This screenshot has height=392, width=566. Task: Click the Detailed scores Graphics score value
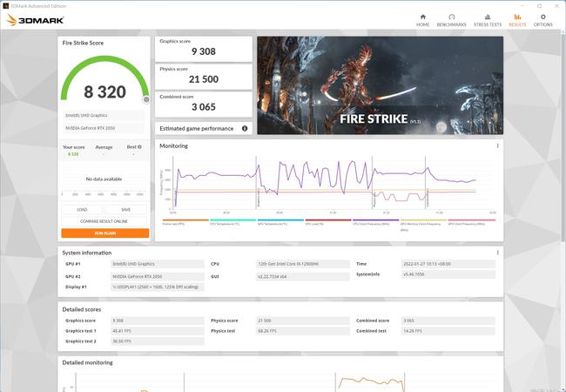tap(158, 321)
